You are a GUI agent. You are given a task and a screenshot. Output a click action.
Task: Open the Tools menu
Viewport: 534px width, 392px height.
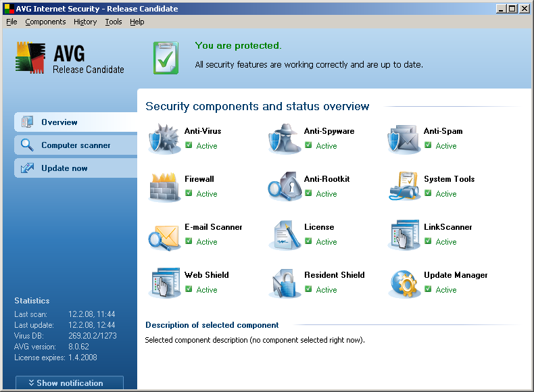coord(114,22)
